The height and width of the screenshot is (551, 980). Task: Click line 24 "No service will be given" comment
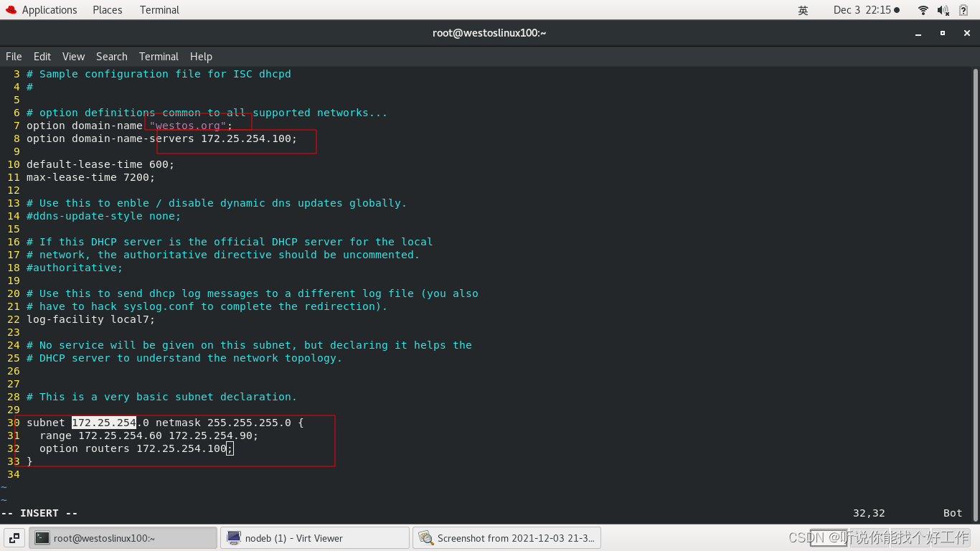249,345
